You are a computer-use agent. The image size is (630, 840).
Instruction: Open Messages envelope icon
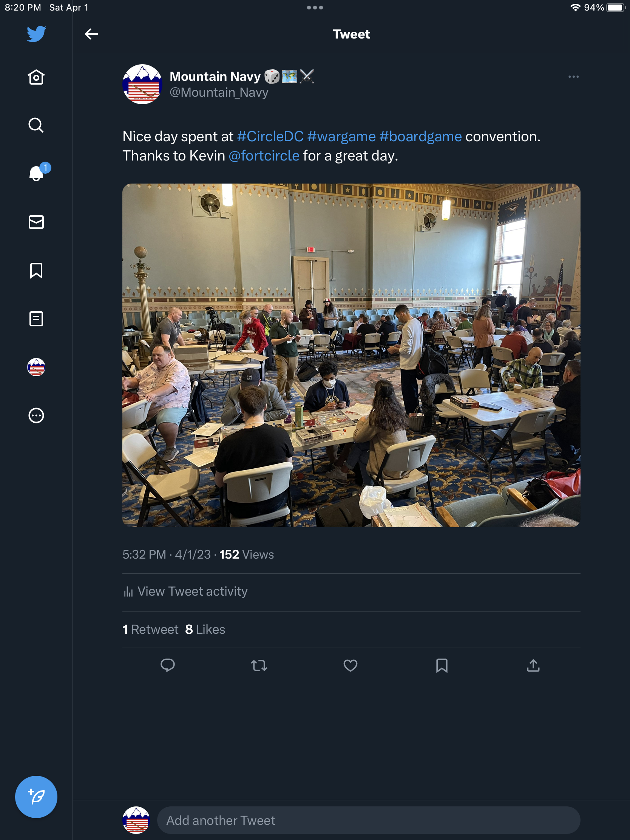[x=36, y=222]
